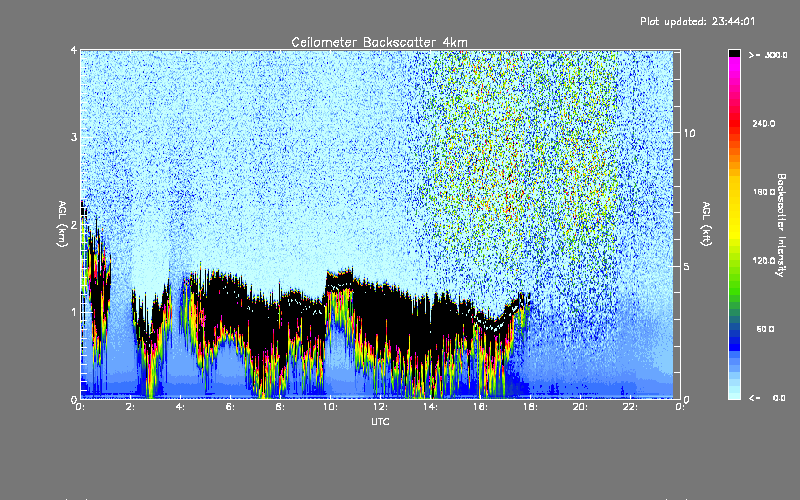
Task: Click the '4:' tick on the UTC axis
Action: coord(180,407)
